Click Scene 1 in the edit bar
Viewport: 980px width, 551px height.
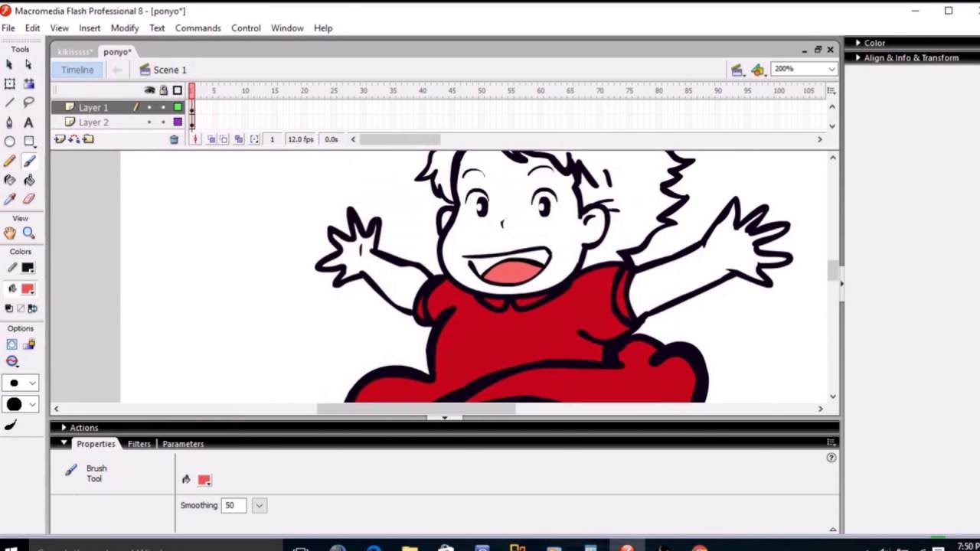tap(163, 70)
